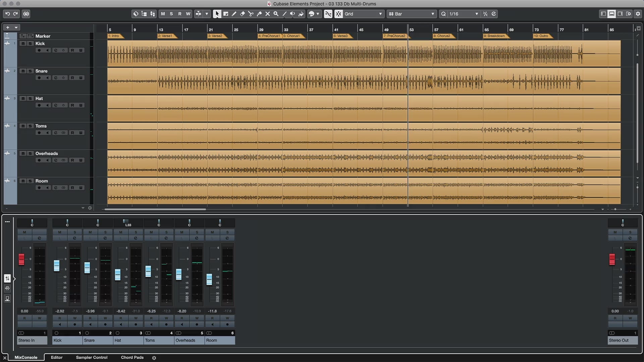This screenshot has width=644, height=362.
Task: Activate the Zoom magnifier tool
Action: pos(276,14)
